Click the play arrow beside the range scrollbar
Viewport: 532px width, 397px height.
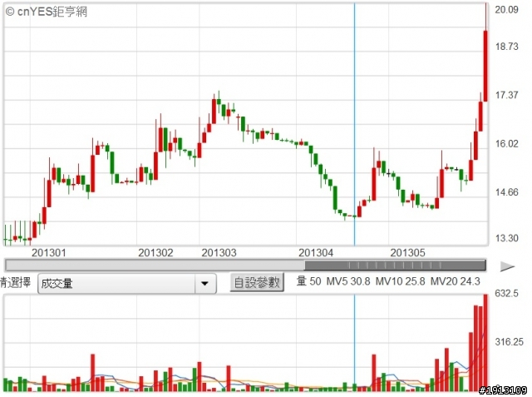point(507,266)
